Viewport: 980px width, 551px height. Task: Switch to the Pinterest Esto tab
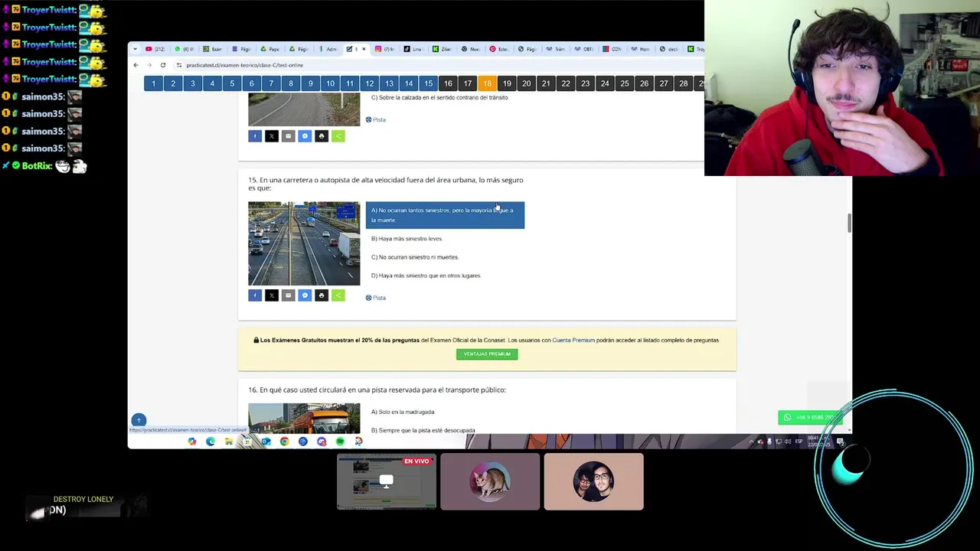point(498,49)
